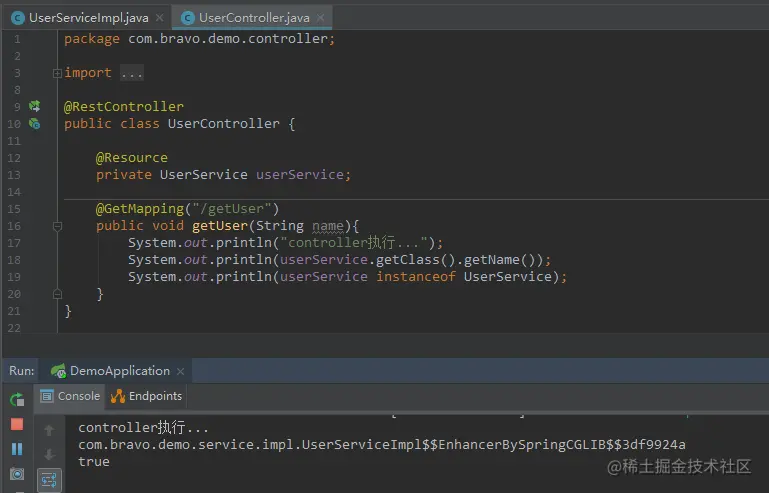Image resolution: width=769 pixels, height=493 pixels.
Task: Stop the running DemoApplication
Action: pyautogui.click(x=17, y=424)
